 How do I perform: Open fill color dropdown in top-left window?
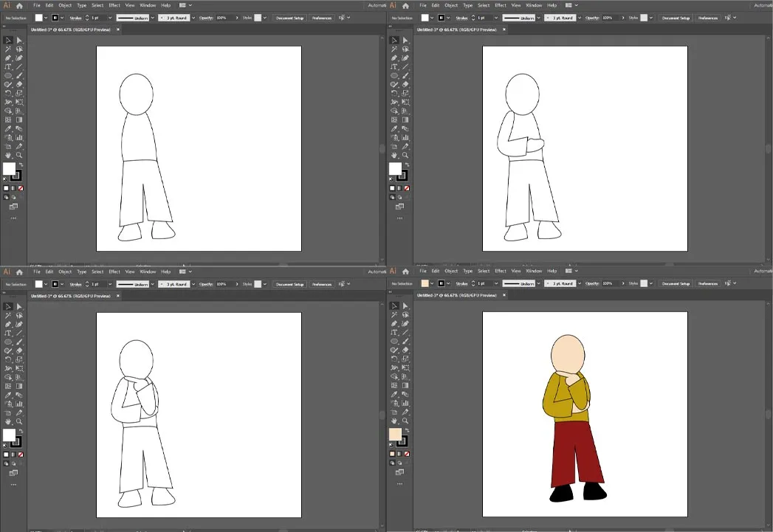point(46,18)
